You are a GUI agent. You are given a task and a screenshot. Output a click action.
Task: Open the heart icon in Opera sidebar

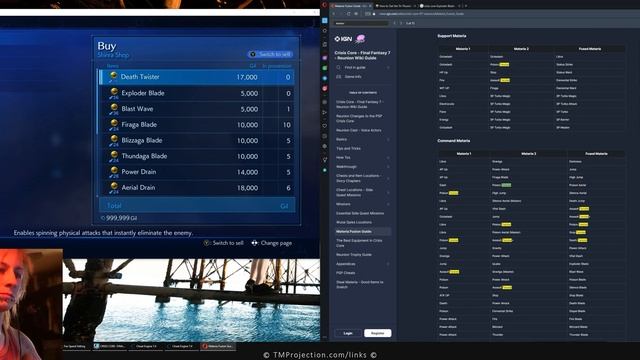[324, 126]
